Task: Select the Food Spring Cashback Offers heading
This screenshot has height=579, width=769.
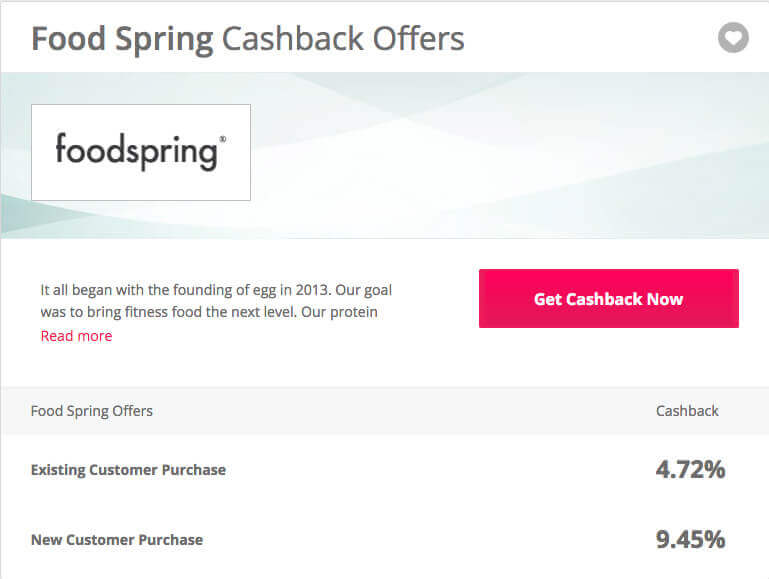Action: [248, 39]
